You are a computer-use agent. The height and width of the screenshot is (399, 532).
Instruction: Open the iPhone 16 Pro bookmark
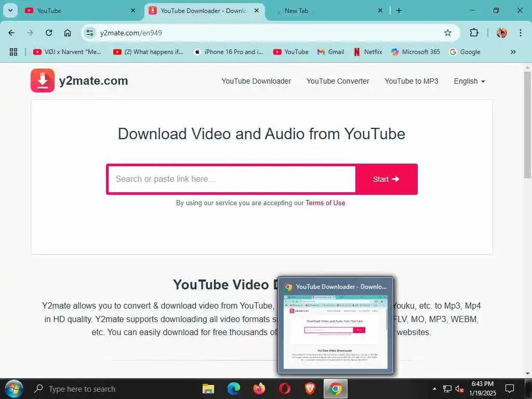coord(229,52)
